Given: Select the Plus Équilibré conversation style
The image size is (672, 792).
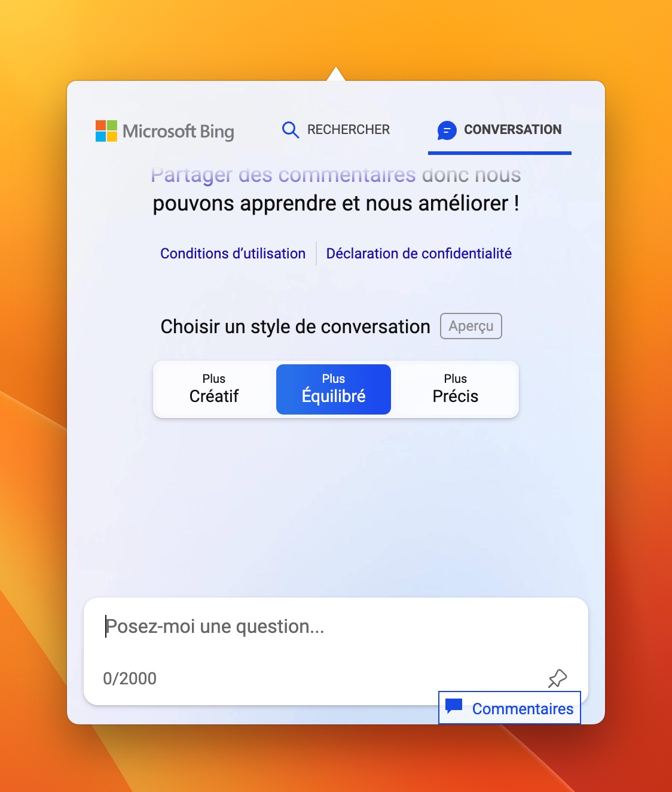Looking at the screenshot, I should (334, 389).
